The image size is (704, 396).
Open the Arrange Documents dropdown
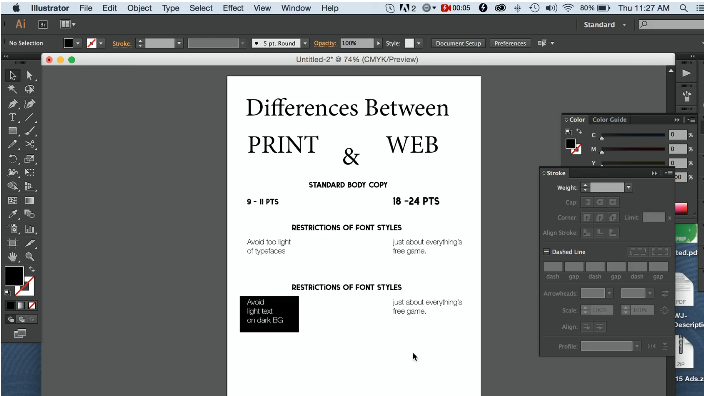68,25
